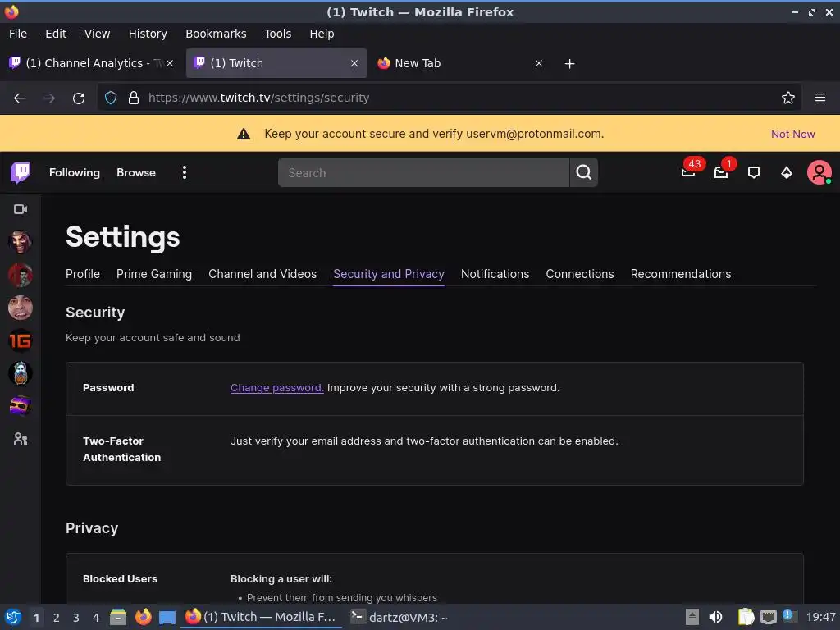Close the New Tab tab

click(539, 63)
